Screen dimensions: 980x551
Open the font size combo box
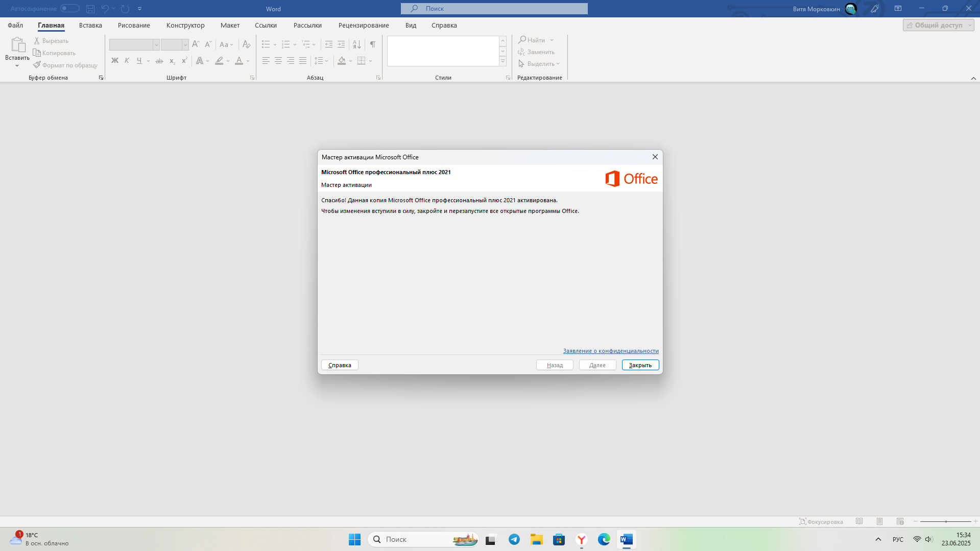(175, 45)
